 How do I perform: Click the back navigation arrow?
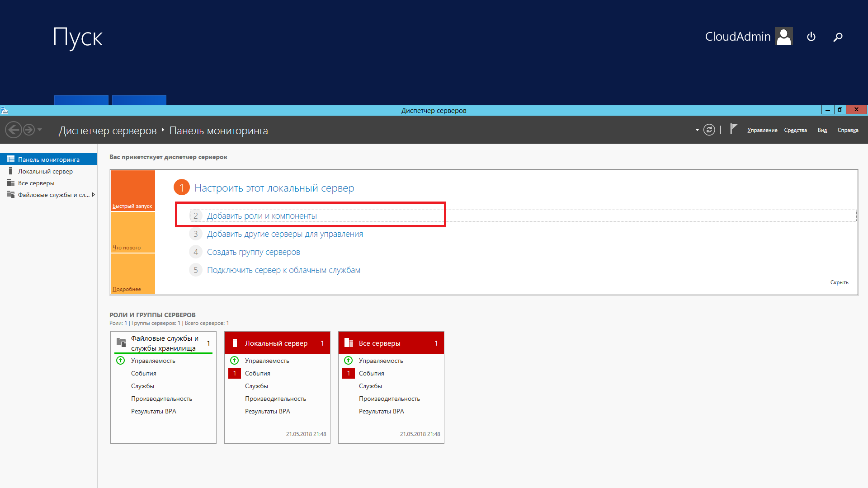pyautogui.click(x=14, y=130)
